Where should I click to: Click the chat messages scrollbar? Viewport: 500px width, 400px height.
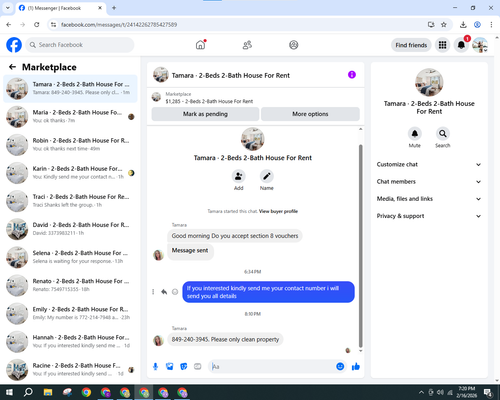[x=360, y=246]
